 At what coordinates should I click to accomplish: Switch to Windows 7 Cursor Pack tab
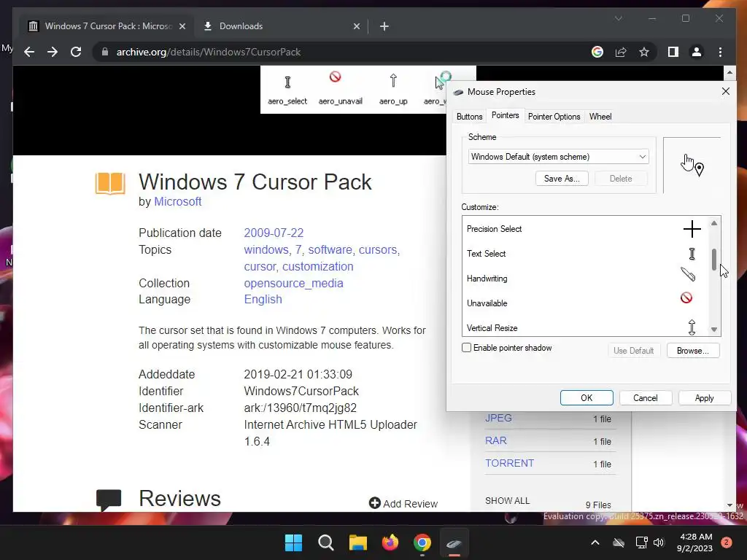(107, 26)
